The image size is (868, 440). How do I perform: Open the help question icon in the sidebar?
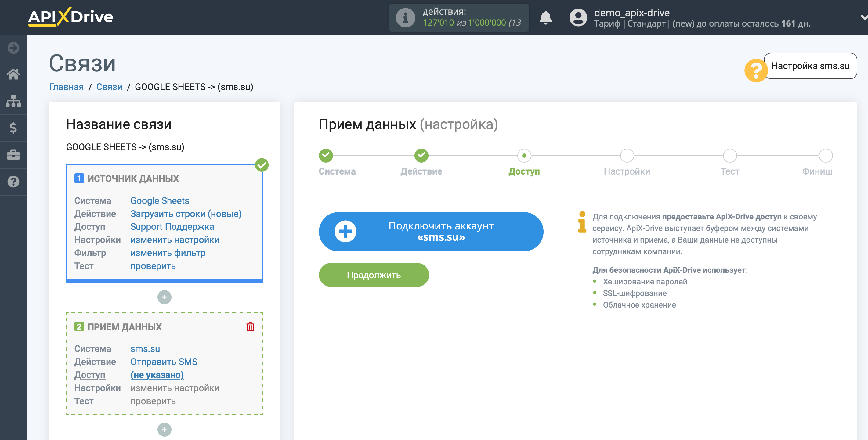13,182
